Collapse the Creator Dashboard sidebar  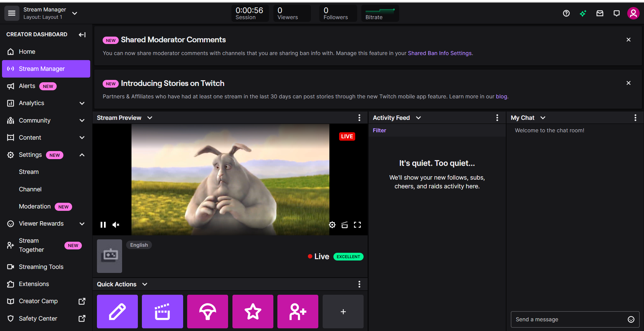click(x=82, y=35)
